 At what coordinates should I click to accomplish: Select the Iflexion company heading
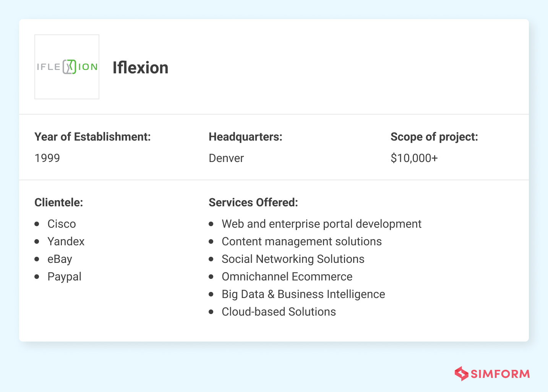point(140,68)
